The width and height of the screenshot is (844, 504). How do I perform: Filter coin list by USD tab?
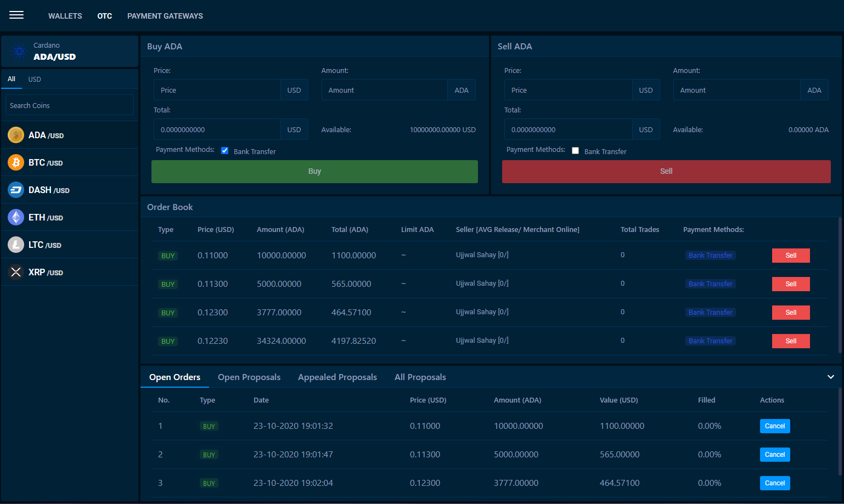(x=35, y=80)
